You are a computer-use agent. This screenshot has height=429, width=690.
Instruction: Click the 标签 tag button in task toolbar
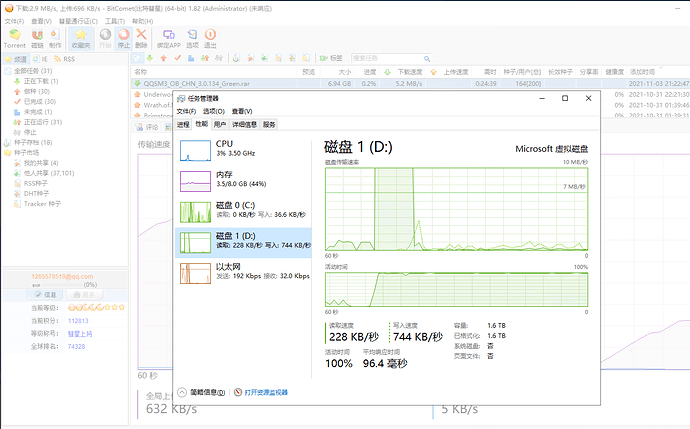[x=331, y=58]
